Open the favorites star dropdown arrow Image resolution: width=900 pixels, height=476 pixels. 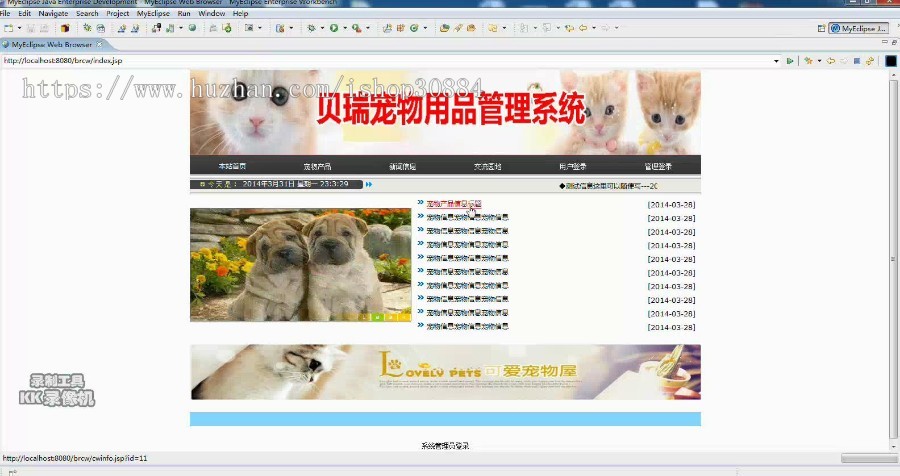click(x=819, y=61)
